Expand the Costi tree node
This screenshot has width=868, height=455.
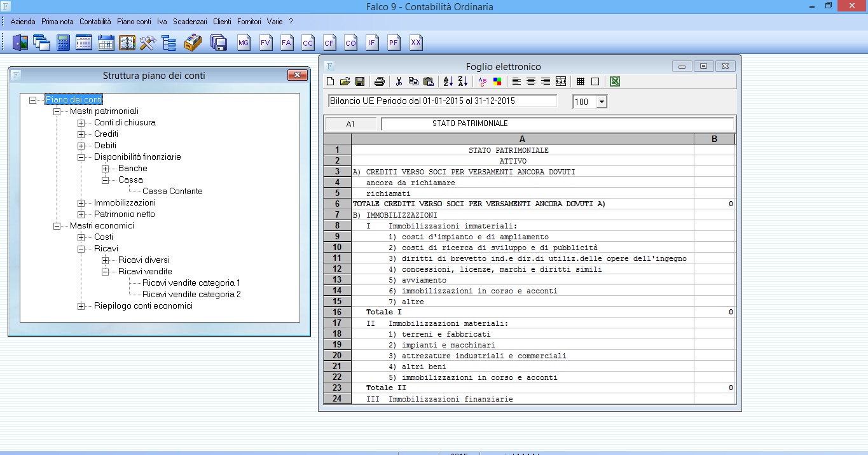81,237
